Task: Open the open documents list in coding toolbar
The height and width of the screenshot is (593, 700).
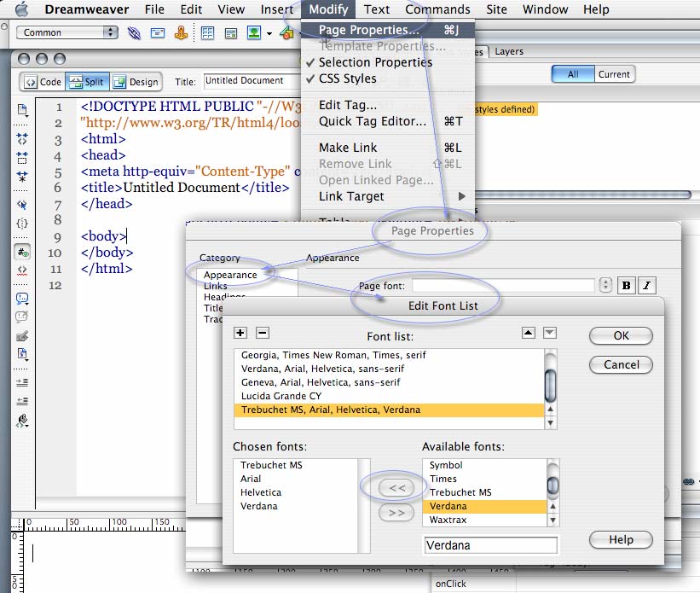Action: pyautogui.click(x=22, y=110)
